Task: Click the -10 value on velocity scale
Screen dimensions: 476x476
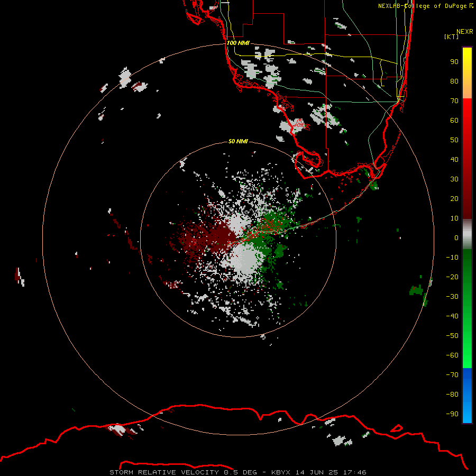Action: pyautogui.click(x=452, y=258)
